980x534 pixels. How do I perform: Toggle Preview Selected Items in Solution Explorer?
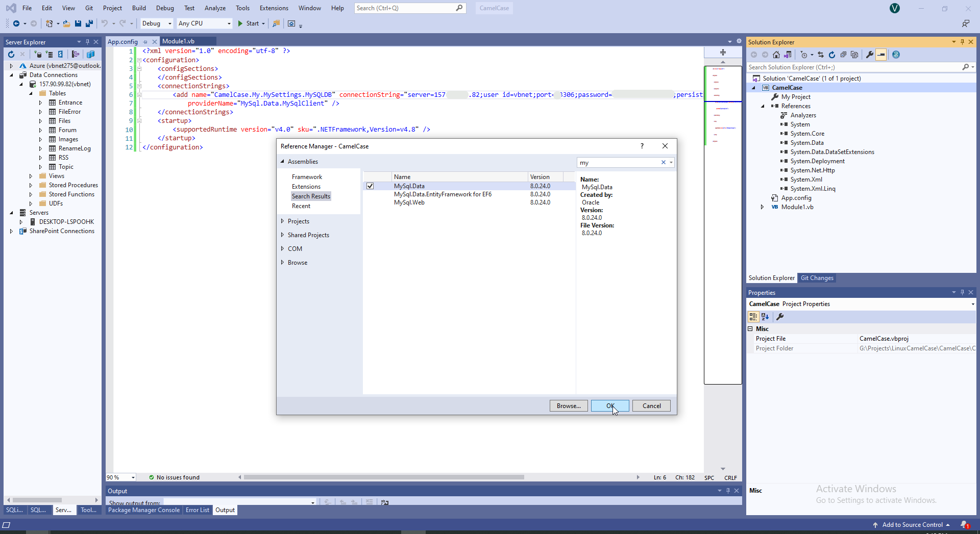pos(881,55)
